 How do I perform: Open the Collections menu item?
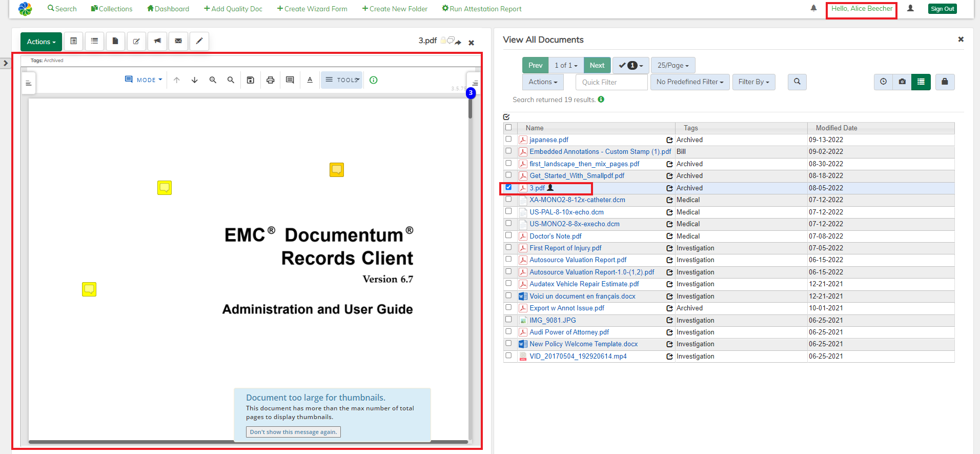click(x=112, y=9)
